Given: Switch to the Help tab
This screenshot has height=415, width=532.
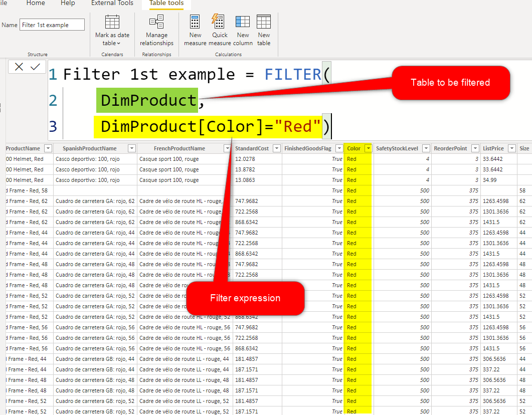Looking at the screenshot, I should (68, 4).
